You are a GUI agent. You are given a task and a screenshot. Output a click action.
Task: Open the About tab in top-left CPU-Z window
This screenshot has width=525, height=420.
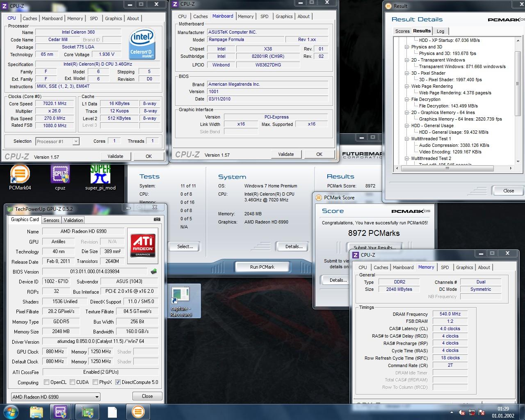click(133, 18)
